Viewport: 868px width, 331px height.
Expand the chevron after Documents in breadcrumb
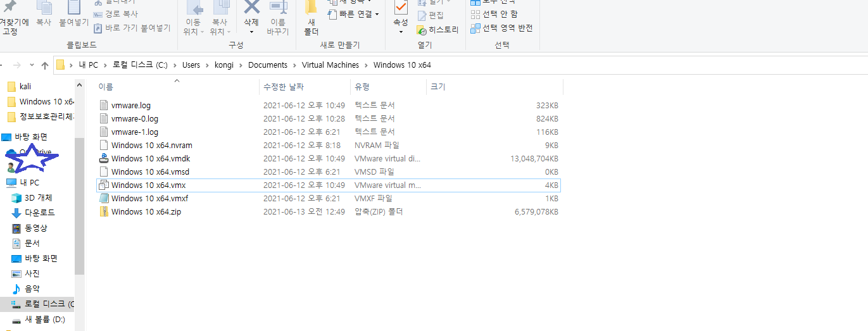click(x=294, y=65)
